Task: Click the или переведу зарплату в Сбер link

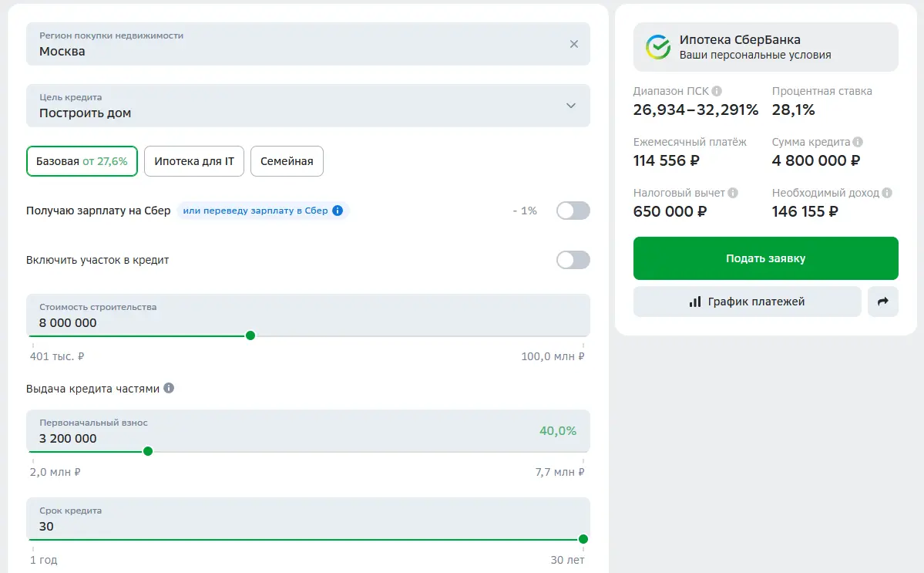Action: click(x=255, y=211)
